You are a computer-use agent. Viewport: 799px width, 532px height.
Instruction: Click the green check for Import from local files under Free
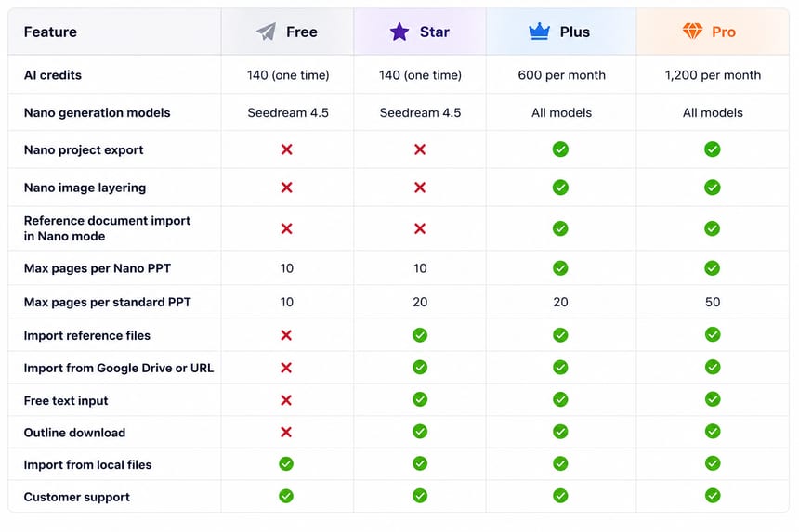click(x=286, y=464)
